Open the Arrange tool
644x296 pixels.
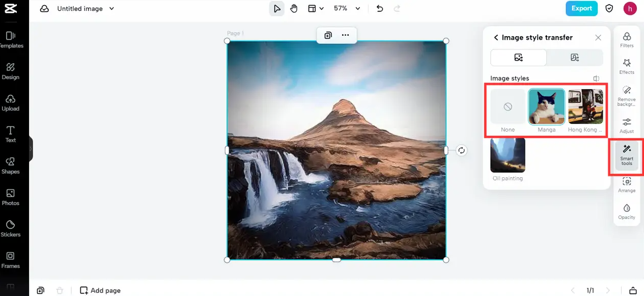627,184
